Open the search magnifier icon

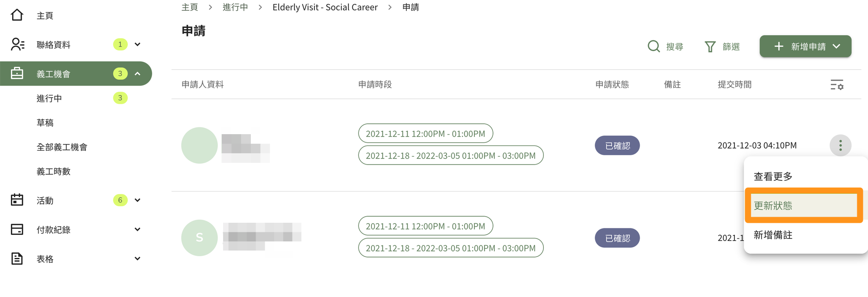point(654,46)
